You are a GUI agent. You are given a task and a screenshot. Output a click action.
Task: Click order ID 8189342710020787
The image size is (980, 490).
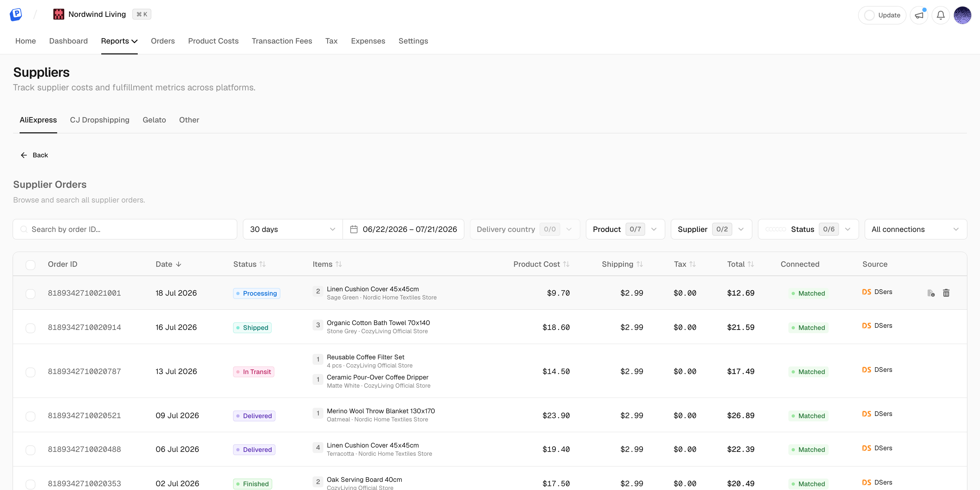coord(84,372)
